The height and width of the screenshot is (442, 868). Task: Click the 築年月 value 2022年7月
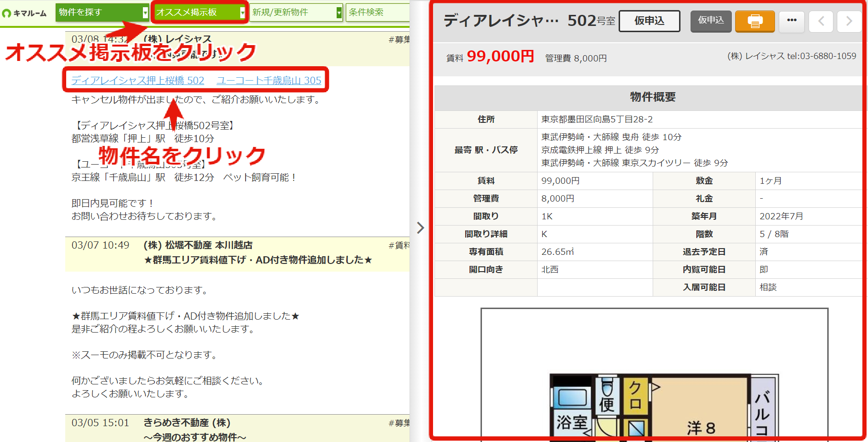pyautogui.click(x=781, y=216)
